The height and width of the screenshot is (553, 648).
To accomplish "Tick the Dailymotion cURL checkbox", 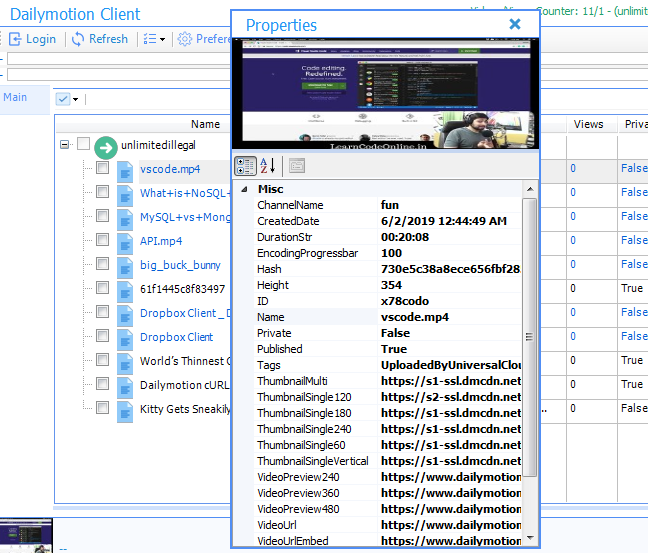I will coord(102,384).
